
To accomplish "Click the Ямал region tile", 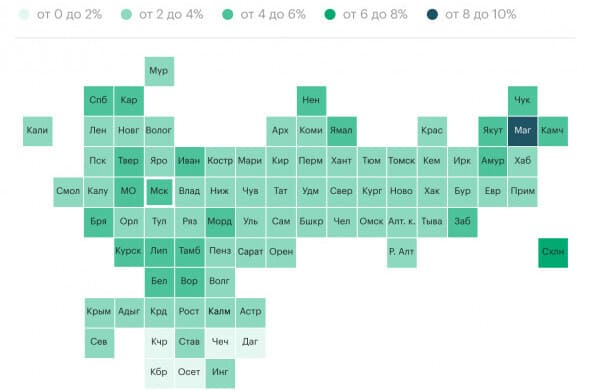I will pos(342,131).
